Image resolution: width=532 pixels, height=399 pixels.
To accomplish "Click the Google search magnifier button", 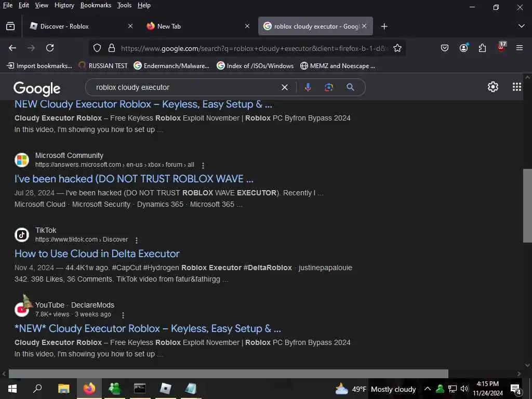I will pyautogui.click(x=350, y=87).
